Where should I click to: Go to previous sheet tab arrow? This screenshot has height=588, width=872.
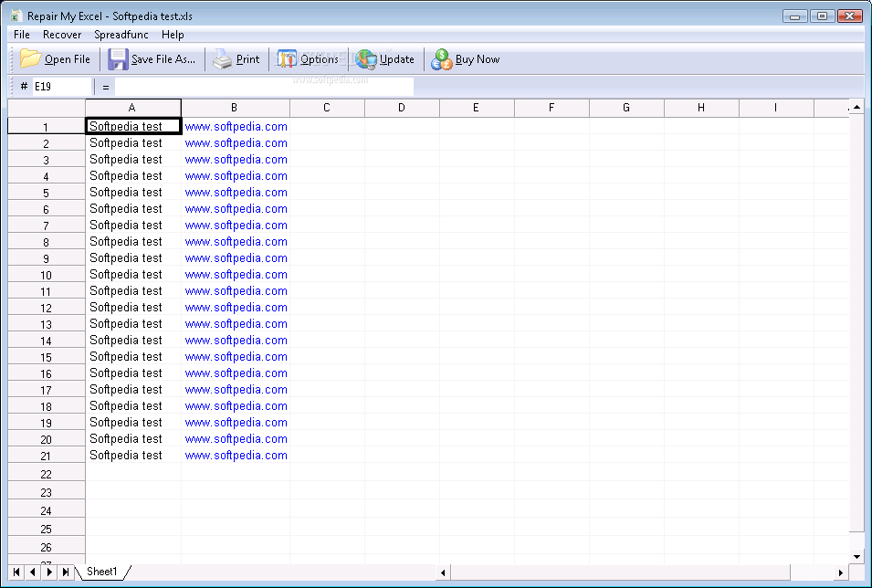33,572
